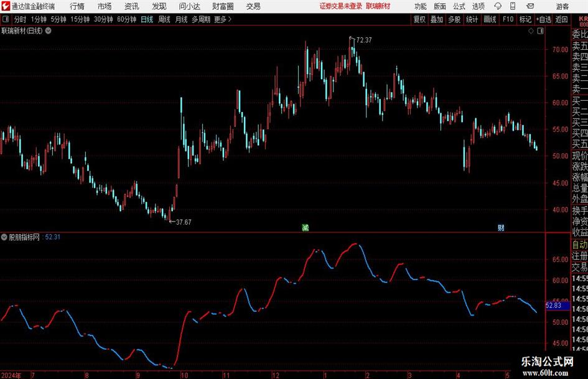
Task: Click the 证券交易未登录 status link
Action: point(341,6)
